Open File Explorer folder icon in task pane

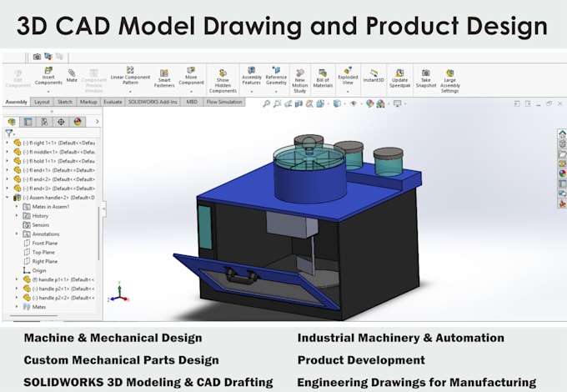(562, 154)
